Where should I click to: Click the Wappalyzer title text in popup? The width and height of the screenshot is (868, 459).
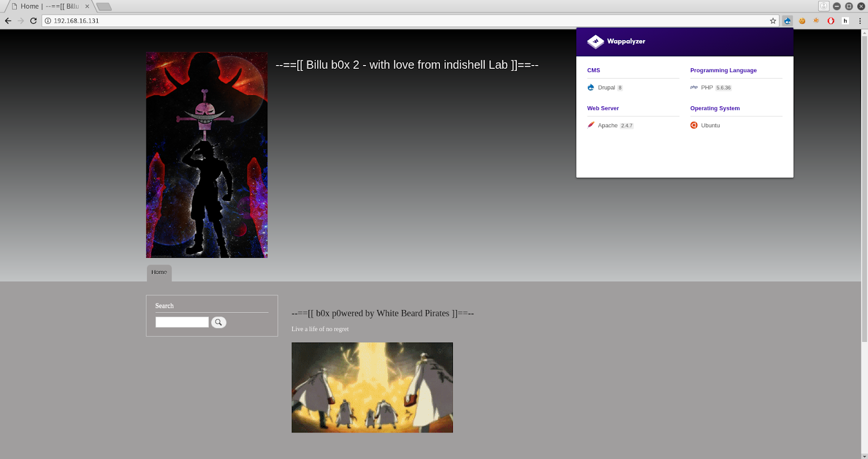626,42
